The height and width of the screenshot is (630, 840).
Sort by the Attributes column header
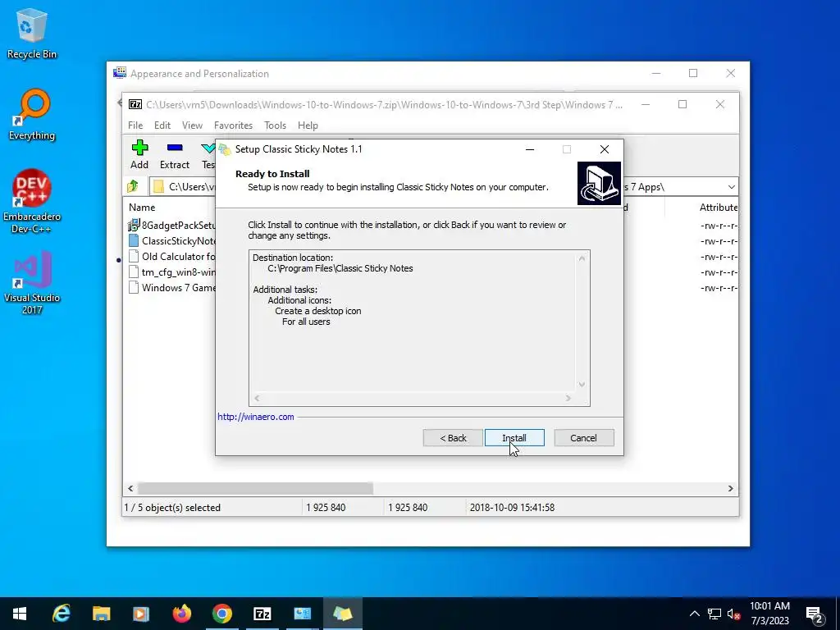(719, 208)
